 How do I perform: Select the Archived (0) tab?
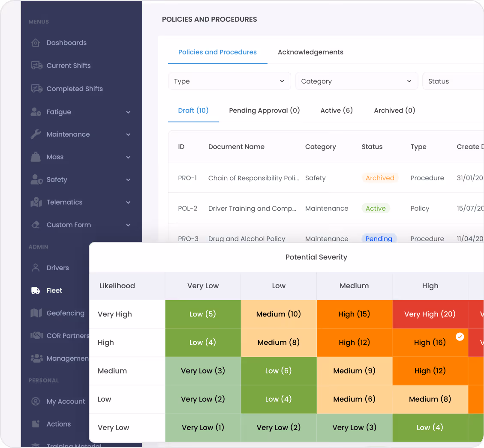tap(394, 111)
